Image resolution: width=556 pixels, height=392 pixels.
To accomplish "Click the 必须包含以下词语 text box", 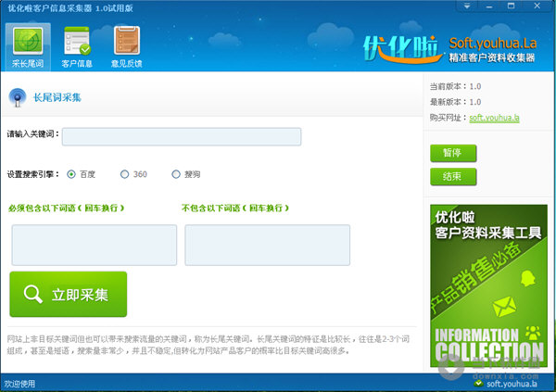I will point(95,245).
